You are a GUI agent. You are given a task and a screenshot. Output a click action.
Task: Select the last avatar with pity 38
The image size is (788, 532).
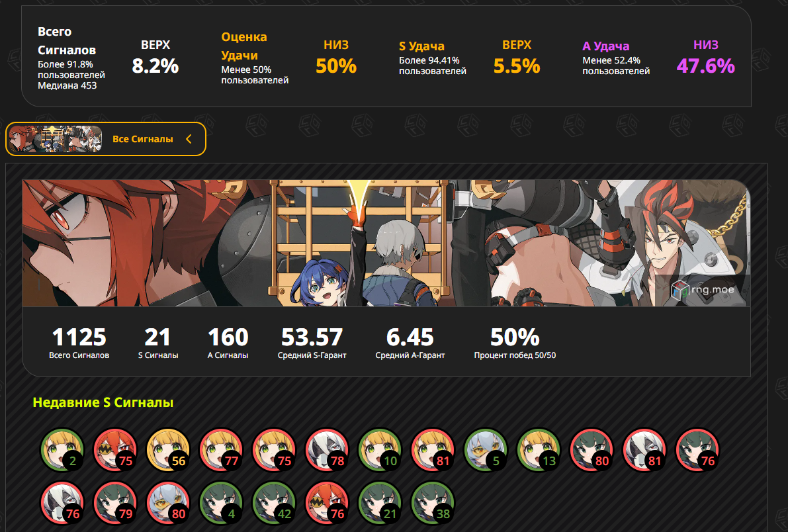[x=432, y=503]
